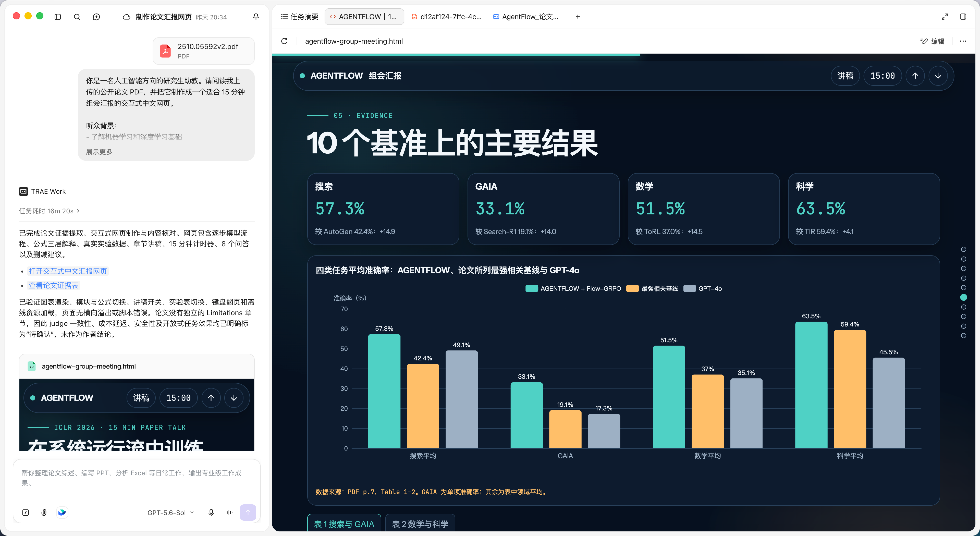Switch to 表 2 数学与科学 table tab

coord(420,523)
